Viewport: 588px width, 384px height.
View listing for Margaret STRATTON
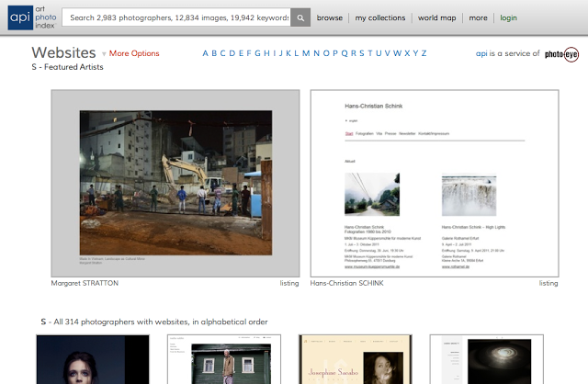point(289,283)
